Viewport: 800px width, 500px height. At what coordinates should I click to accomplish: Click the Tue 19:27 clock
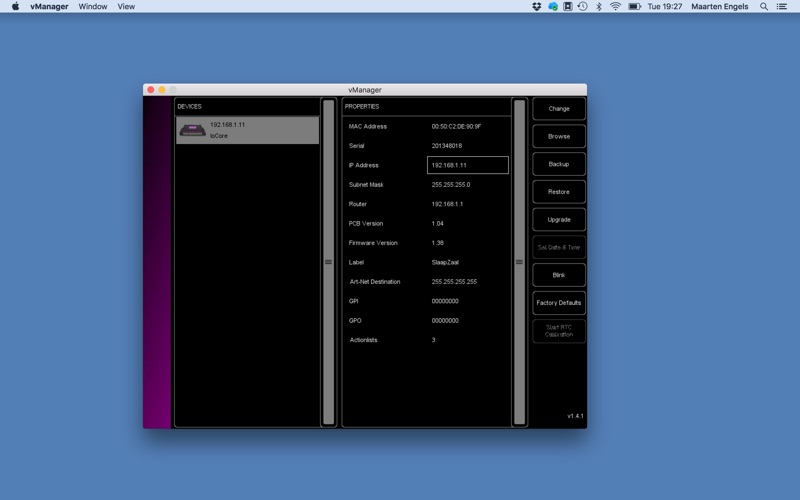664,7
